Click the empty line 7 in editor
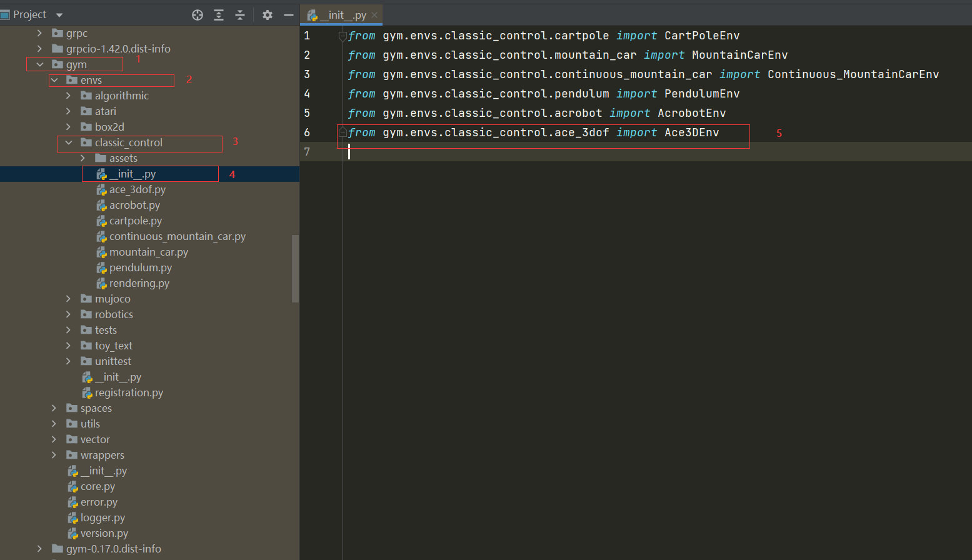 656,152
